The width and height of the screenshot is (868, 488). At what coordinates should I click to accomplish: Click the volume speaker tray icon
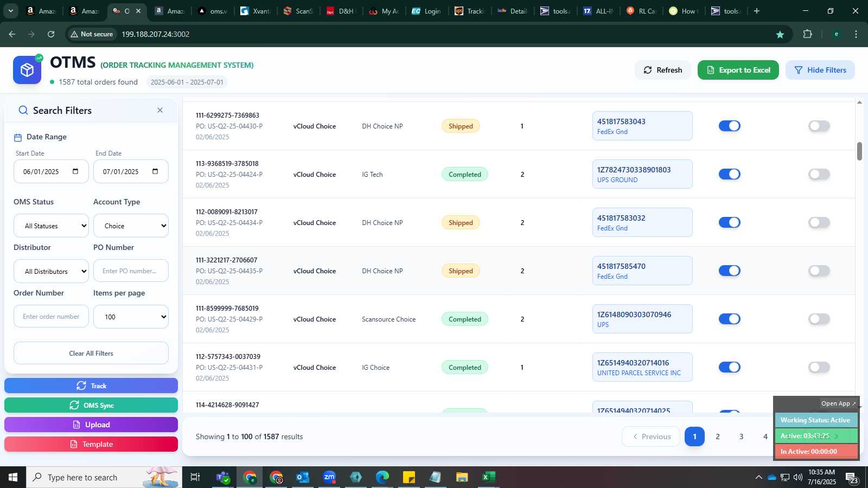[797, 477]
